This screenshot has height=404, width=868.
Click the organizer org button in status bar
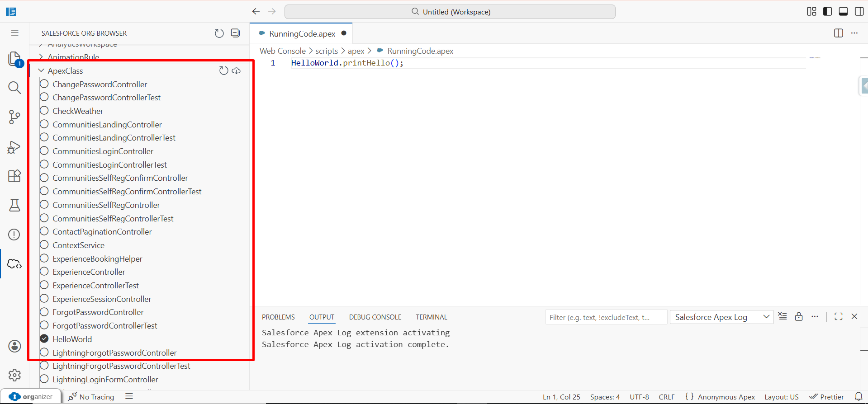click(x=31, y=397)
